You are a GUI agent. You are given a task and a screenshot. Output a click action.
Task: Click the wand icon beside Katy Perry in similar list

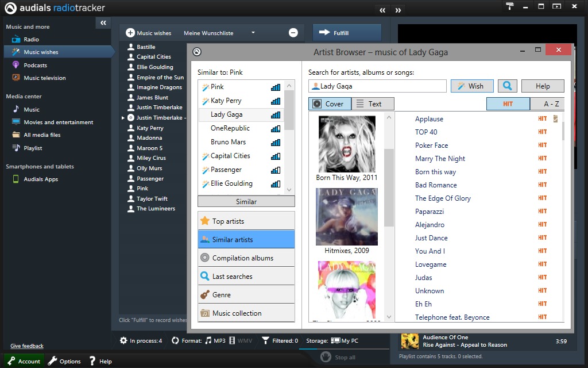point(206,101)
